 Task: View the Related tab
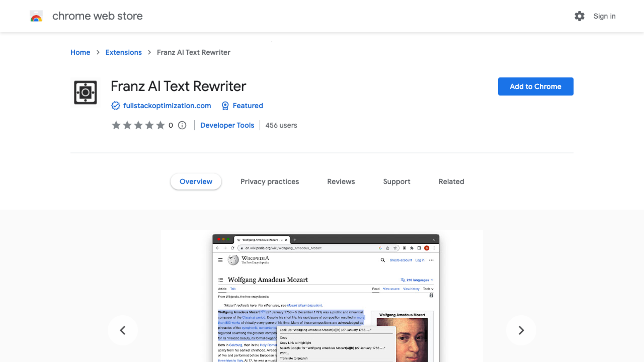coord(451,182)
